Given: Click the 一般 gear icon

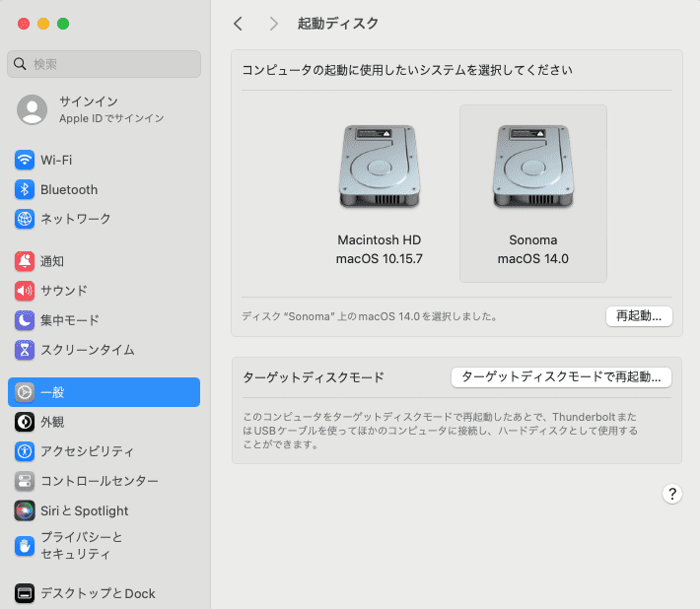Looking at the screenshot, I should click(25, 392).
